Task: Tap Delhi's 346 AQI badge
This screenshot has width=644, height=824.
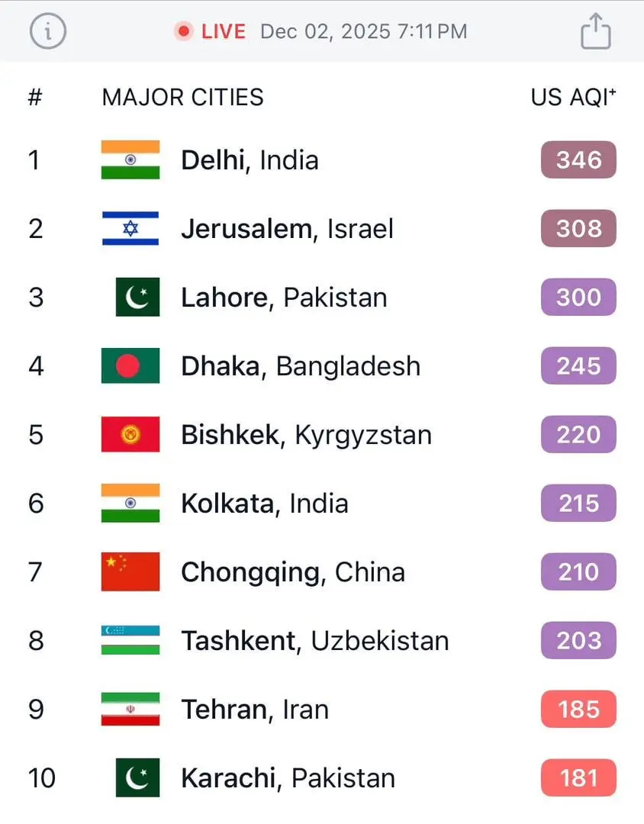Action: click(x=578, y=160)
